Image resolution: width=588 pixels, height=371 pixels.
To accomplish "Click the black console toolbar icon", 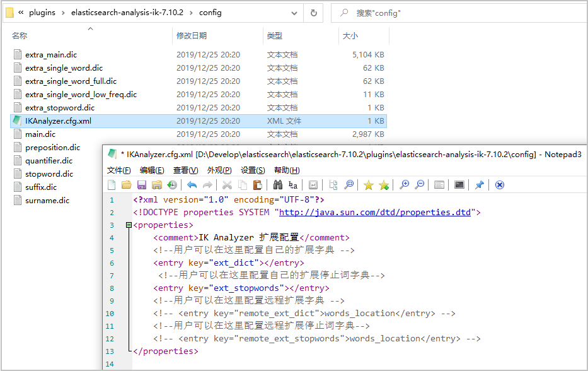I will (459, 185).
